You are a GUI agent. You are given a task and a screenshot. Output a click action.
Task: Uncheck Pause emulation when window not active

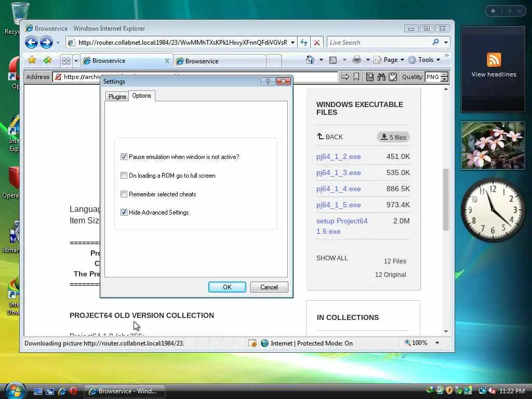click(x=124, y=157)
